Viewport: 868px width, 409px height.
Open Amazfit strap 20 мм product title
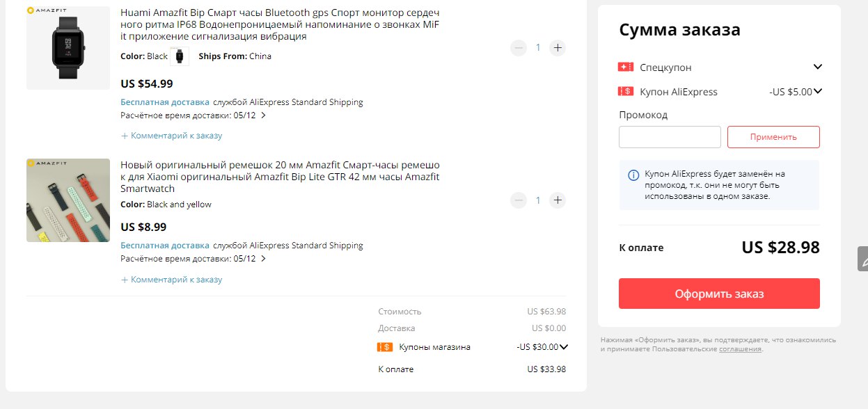click(x=280, y=177)
